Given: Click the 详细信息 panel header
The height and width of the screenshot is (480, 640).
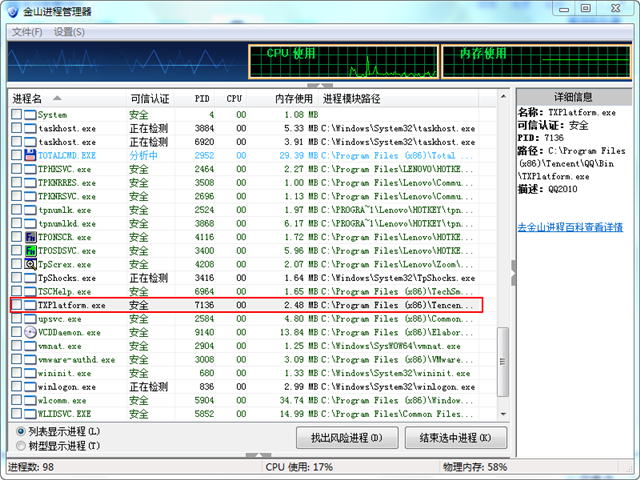Looking at the screenshot, I should click(573, 97).
